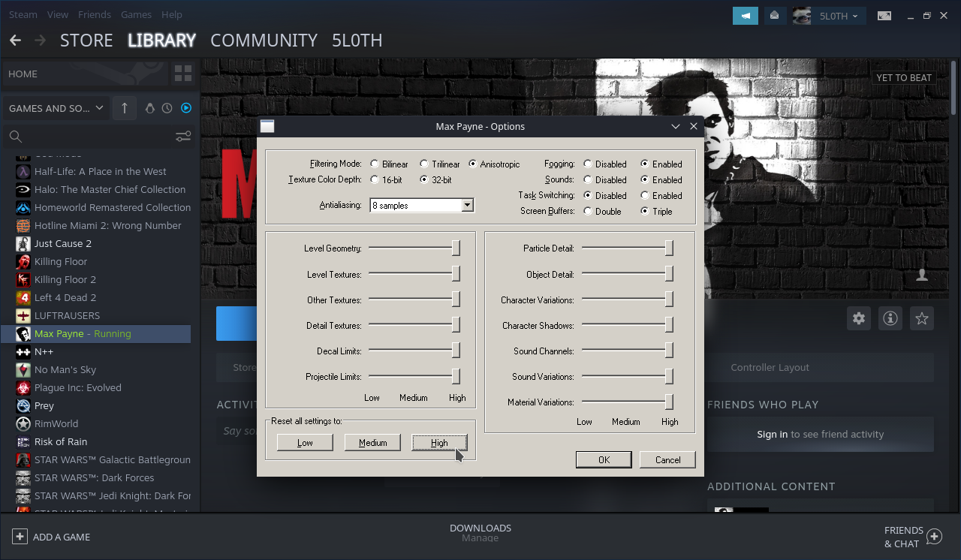Image resolution: width=961 pixels, height=560 pixels.
Task: Expand the Games and Software dropdown
Action: pos(56,108)
